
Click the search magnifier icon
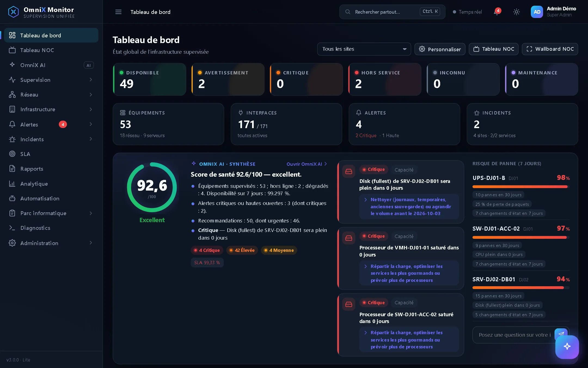click(348, 12)
